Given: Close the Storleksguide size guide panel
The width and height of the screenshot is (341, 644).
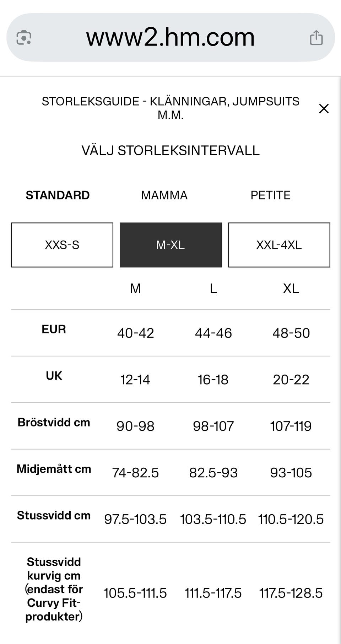Looking at the screenshot, I should pos(324,108).
